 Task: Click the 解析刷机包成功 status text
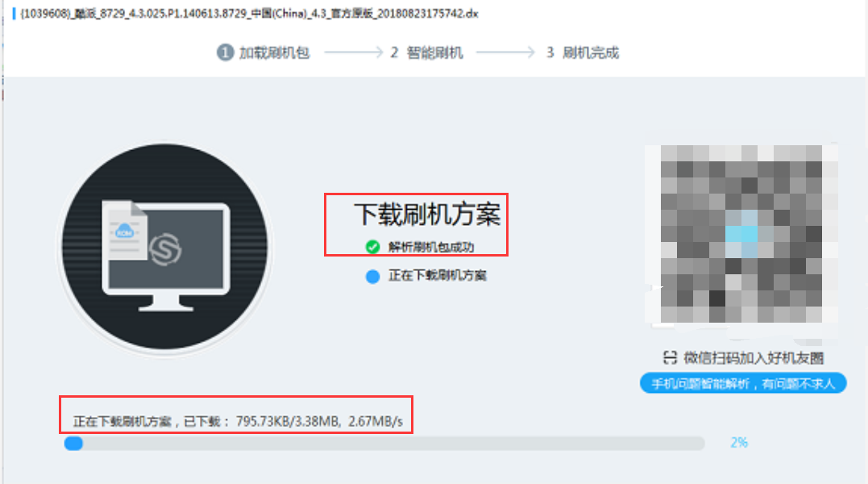coord(430,247)
